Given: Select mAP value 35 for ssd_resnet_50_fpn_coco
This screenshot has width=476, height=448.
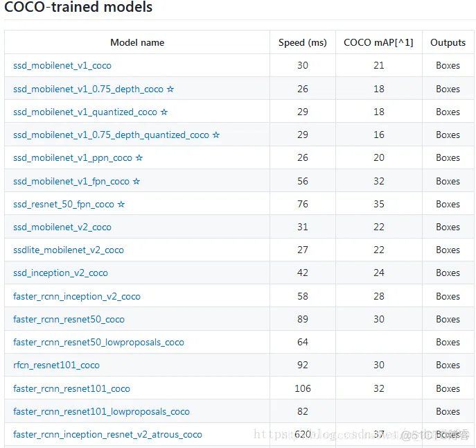Looking at the screenshot, I should point(379,204).
